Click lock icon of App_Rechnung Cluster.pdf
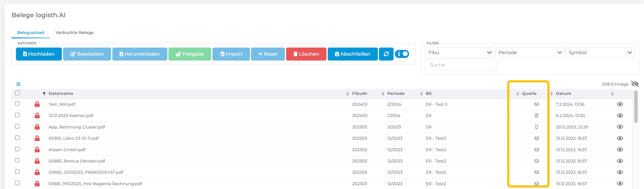 (x=37, y=127)
